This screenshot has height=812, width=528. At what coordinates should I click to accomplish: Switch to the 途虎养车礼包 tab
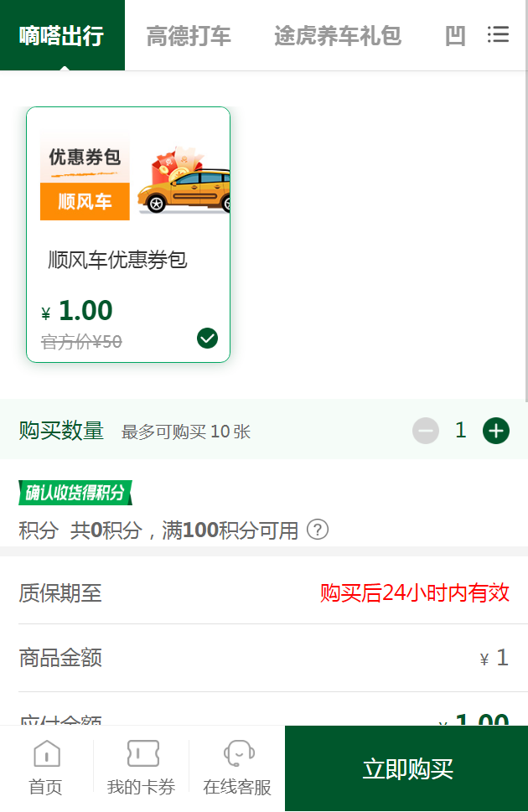coord(338,36)
